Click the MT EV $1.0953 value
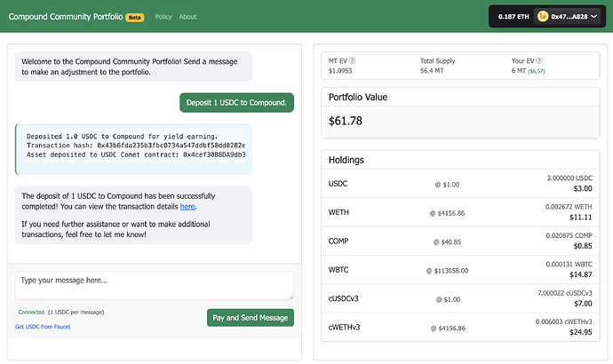613x364 pixels. pos(340,71)
